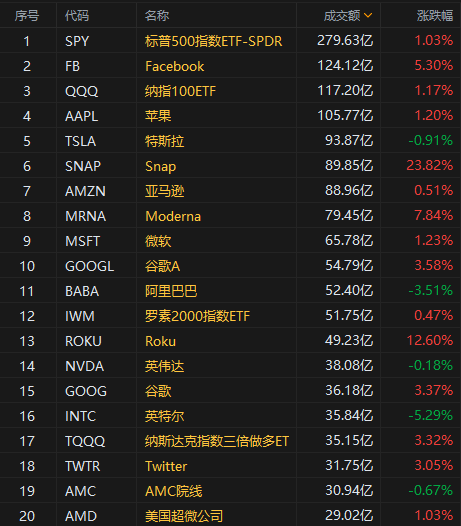Open the Snap stock row

230,166
